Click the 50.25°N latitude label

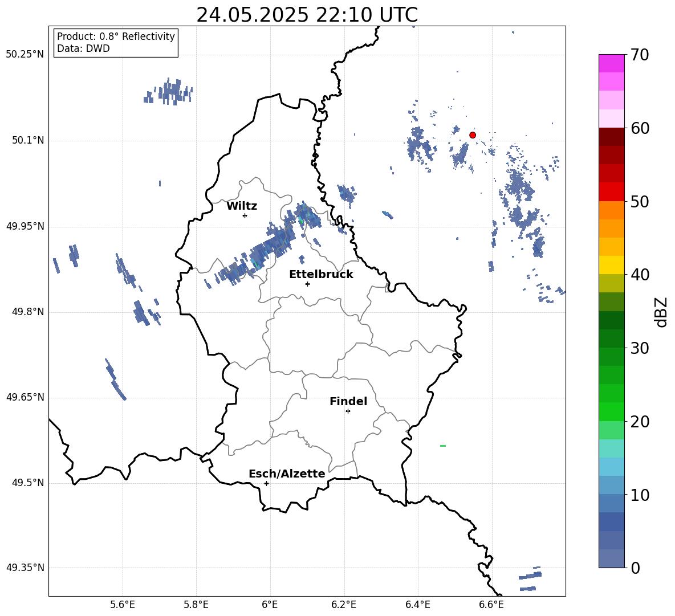[25, 55]
